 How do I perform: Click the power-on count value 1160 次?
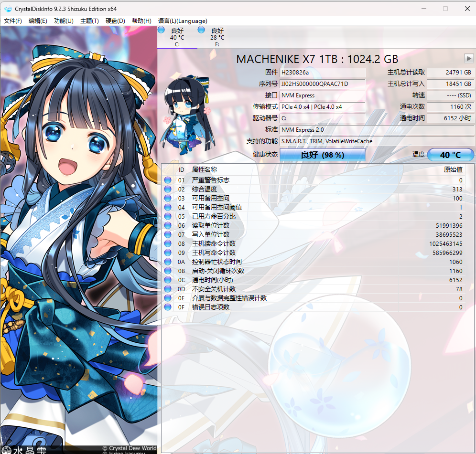451,107
